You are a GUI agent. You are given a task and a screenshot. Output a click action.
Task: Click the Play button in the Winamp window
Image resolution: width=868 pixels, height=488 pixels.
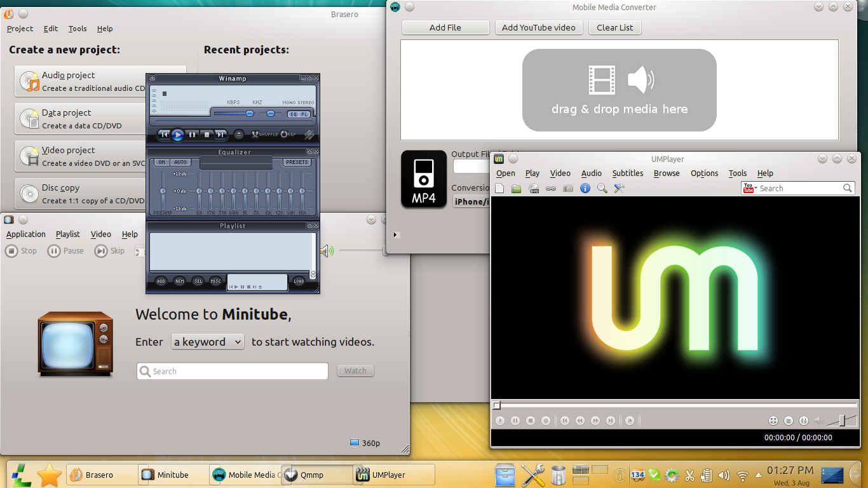tap(178, 135)
